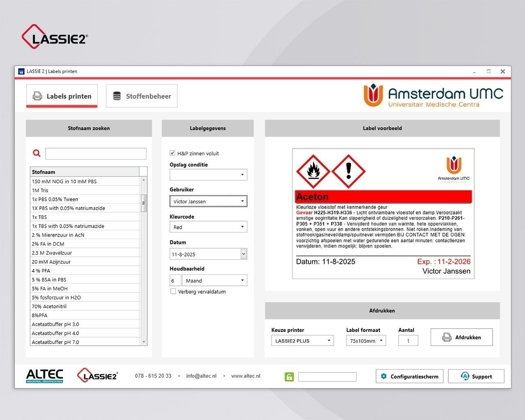Select the Labels printen tab

62,96
